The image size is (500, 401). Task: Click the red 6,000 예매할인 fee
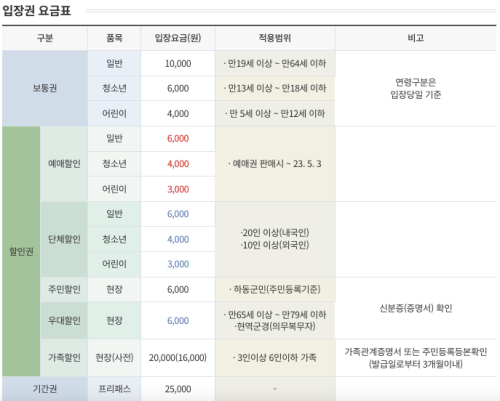point(178,139)
